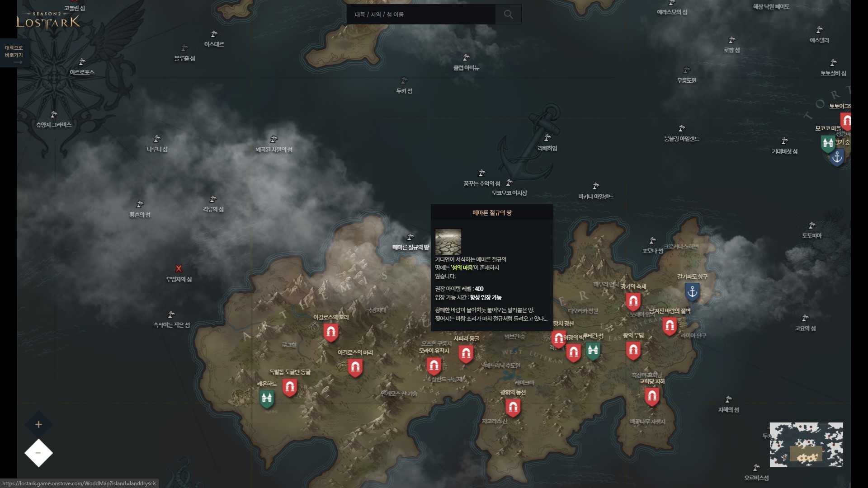Select the 클럽 아비뉴 island marker
The width and height of the screenshot is (868, 488).
466,58
